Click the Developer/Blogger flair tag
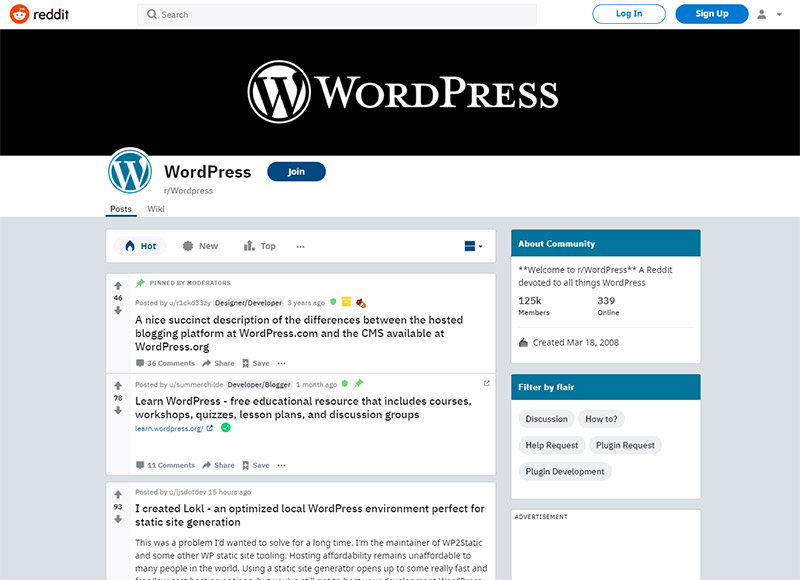 click(259, 385)
